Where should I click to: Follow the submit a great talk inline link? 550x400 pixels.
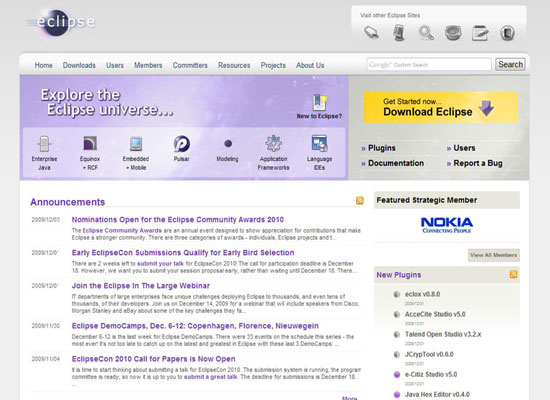point(210,377)
